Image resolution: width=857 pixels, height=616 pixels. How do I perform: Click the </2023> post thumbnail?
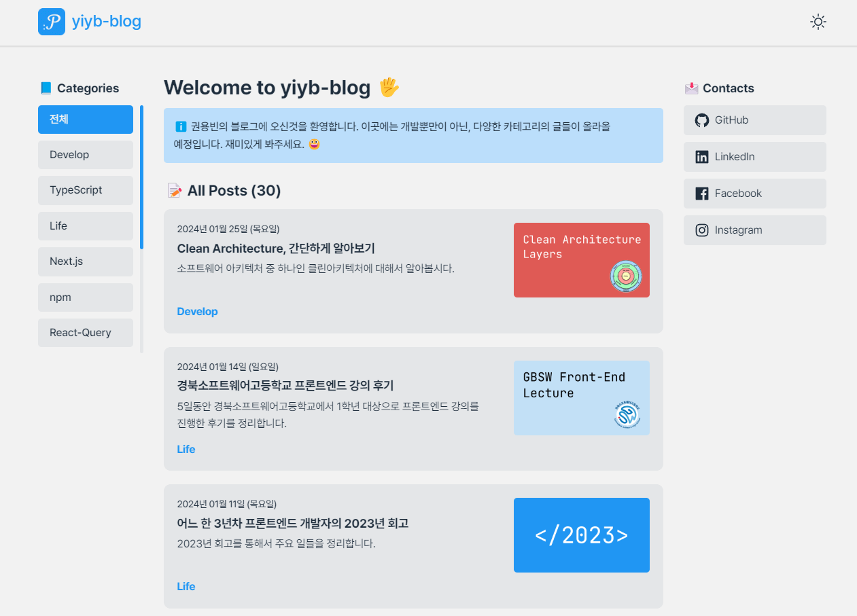tap(581, 535)
